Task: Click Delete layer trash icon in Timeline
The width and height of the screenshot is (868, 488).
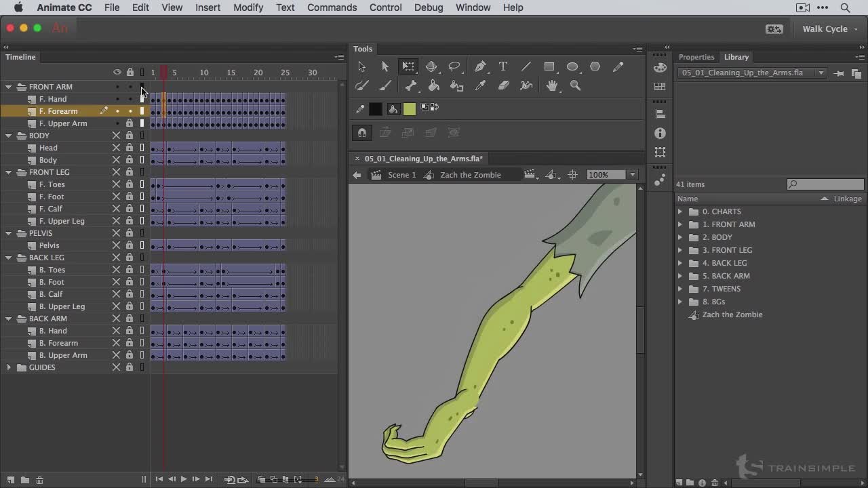Action: pos(40,480)
